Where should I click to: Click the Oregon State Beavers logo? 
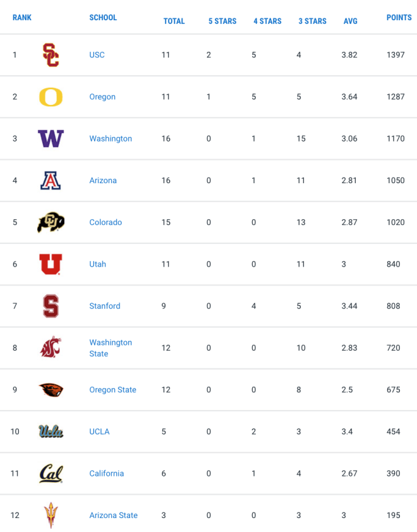click(x=51, y=389)
